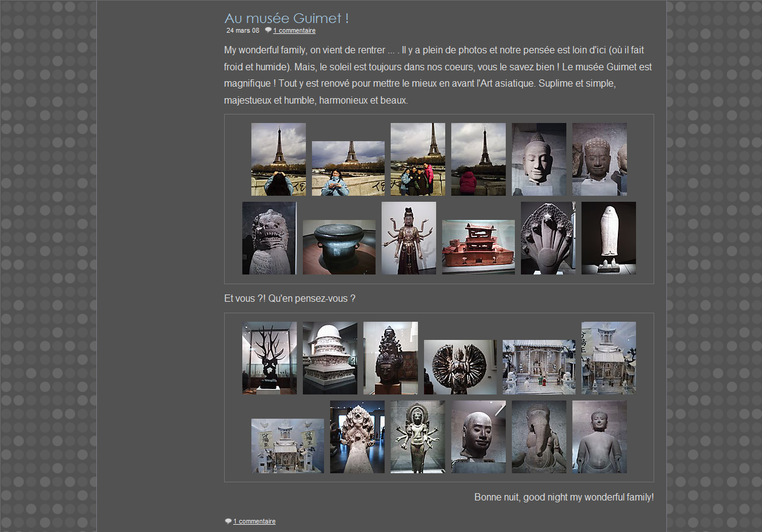The width and height of the screenshot is (762, 532).
Task: Open the multi-armed standing deity thumbnail
Action: pyautogui.click(x=408, y=238)
